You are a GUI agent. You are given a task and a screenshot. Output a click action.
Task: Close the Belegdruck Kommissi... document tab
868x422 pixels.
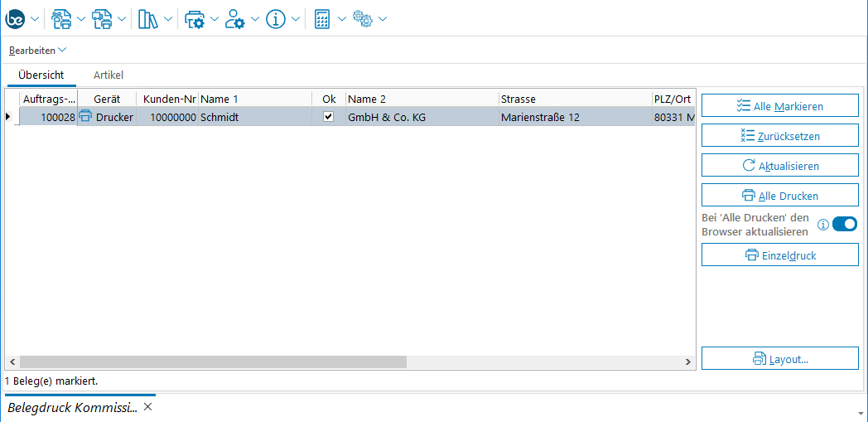(148, 407)
